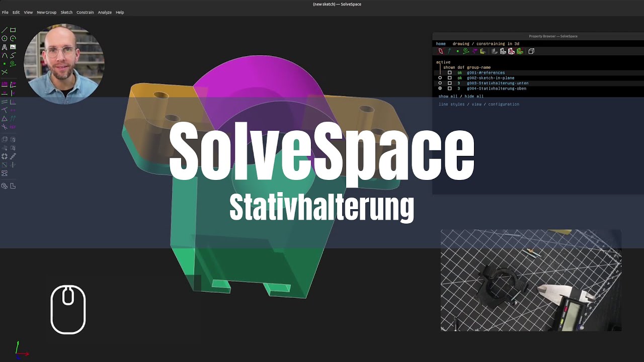The width and height of the screenshot is (644, 362).
Task: Create a link or assemble group
Action: (x=5, y=173)
